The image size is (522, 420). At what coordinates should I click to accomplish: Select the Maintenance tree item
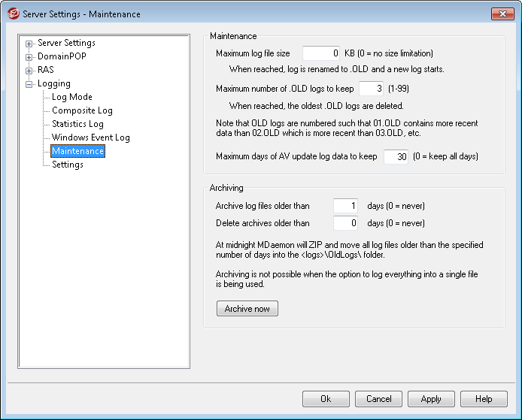pos(77,152)
